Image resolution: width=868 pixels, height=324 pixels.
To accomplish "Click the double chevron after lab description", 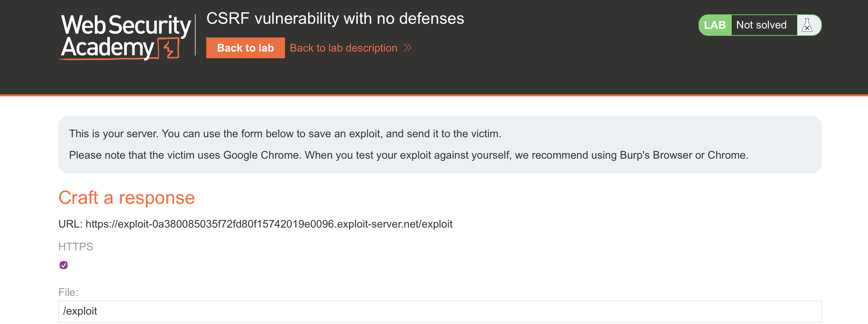I will click(408, 48).
